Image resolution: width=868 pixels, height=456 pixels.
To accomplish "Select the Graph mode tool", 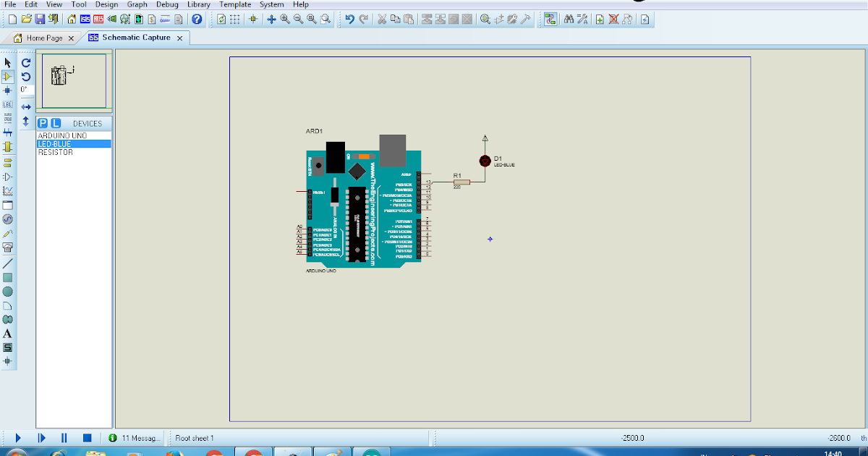I will tap(7, 190).
